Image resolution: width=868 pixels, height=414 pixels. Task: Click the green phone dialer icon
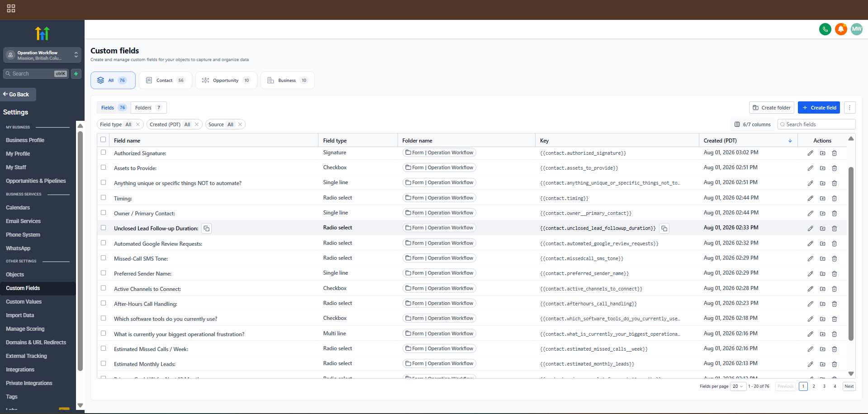[825, 29]
